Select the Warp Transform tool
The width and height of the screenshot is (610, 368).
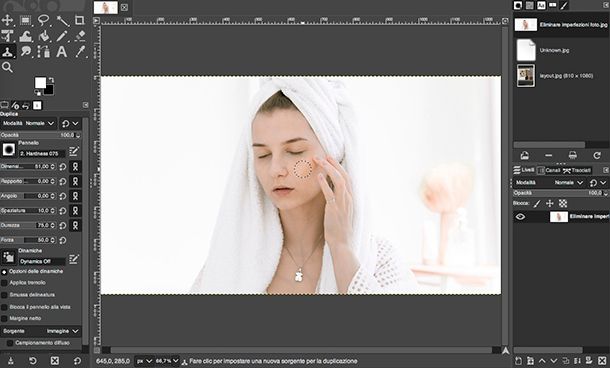click(x=26, y=36)
